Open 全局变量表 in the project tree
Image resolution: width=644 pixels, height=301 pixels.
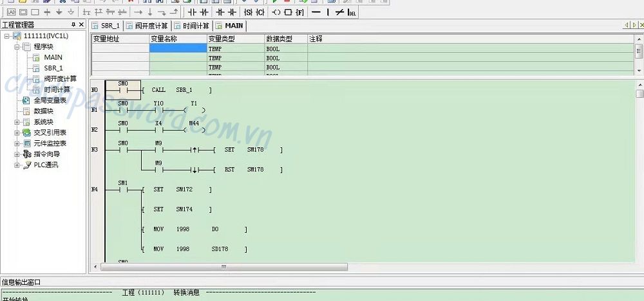[50, 100]
